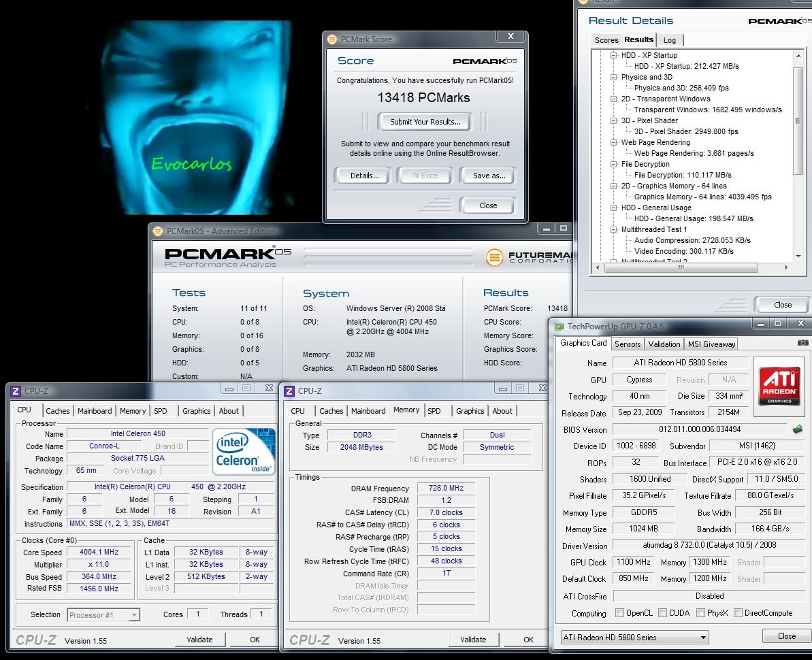This screenshot has width=812, height=660.
Task: Click the Close button in Result Details
Action: [783, 305]
